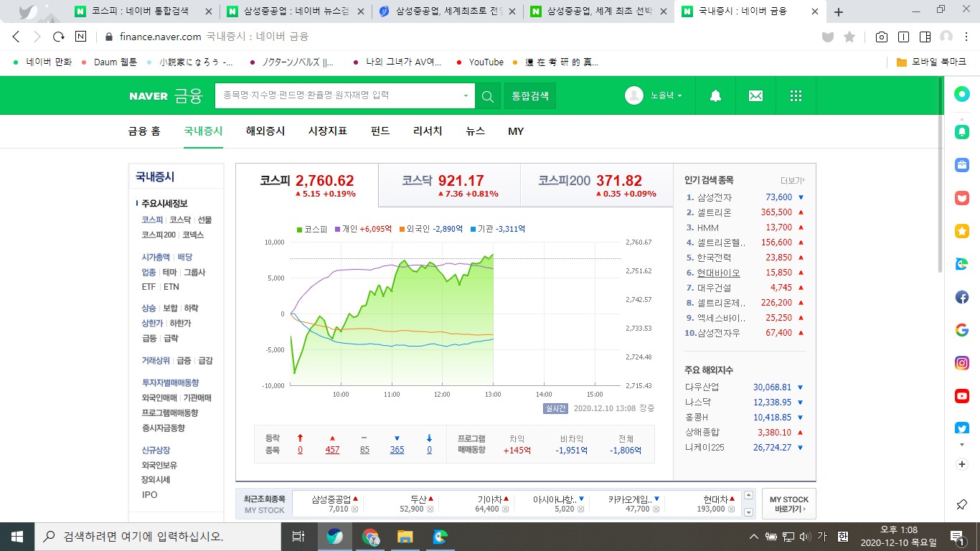980x551 pixels.
Task: Open IPO link in left sidebar
Action: click(149, 494)
